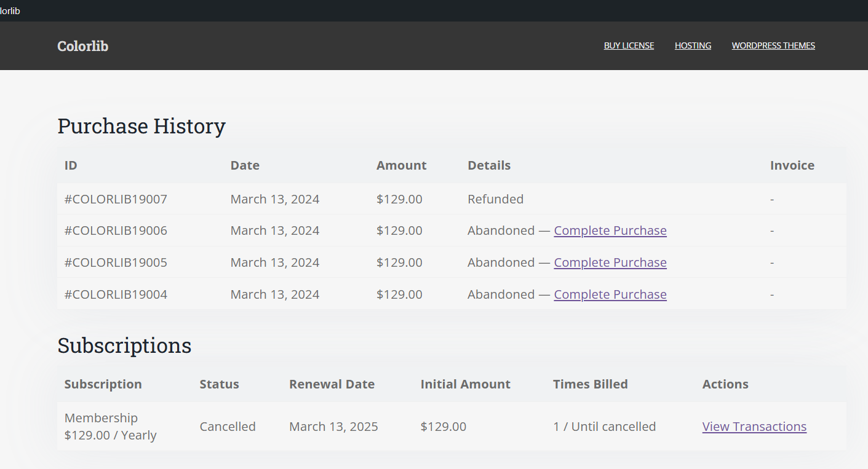
Task: Complete purchase for order #COLORLIB19004
Action: tap(610, 294)
